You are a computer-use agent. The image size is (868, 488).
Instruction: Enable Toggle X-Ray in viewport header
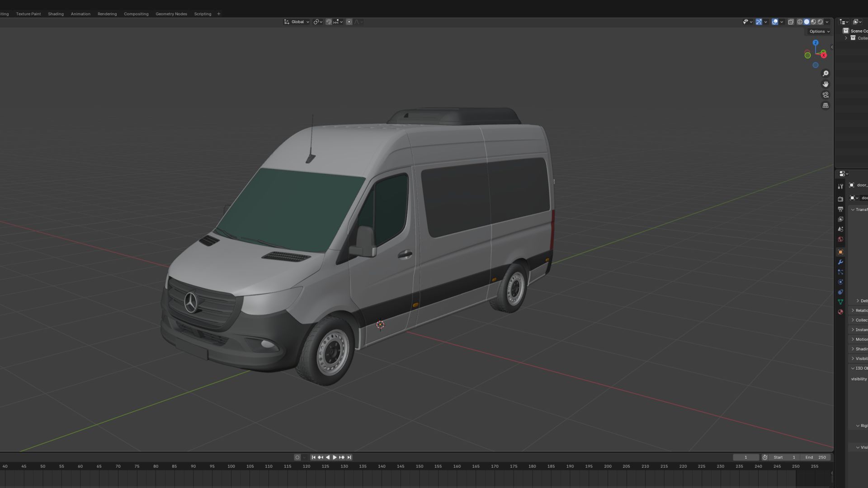[x=791, y=21]
